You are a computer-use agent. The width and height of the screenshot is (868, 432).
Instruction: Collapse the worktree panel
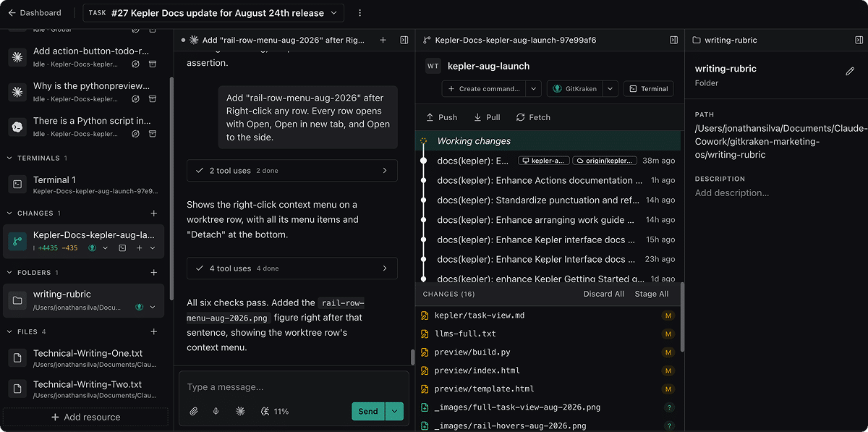pyautogui.click(x=673, y=41)
